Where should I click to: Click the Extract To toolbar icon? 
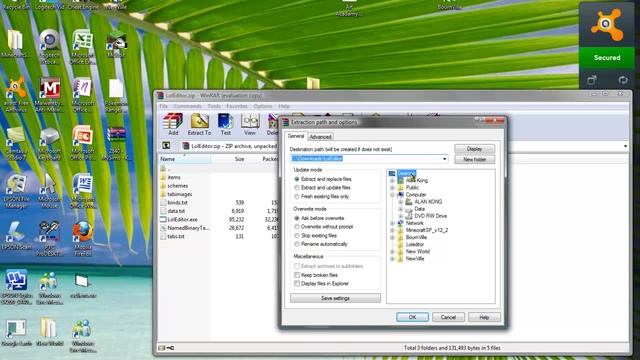click(199, 124)
